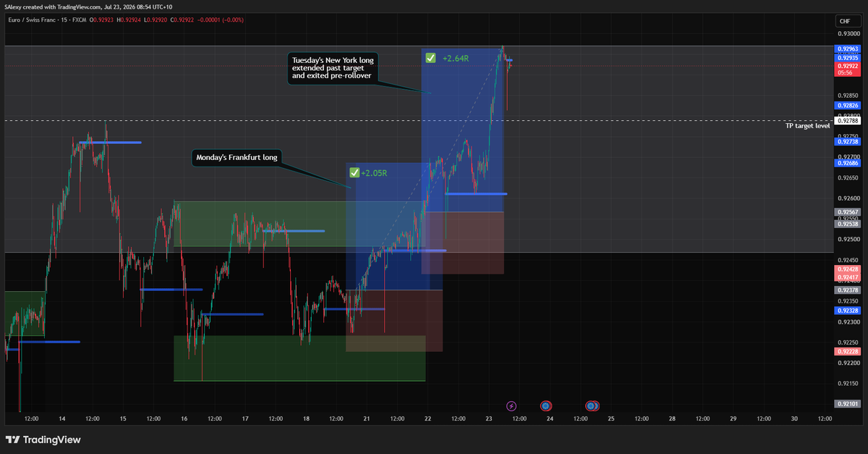Click the 0.92378 price axis label

(848, 290)
